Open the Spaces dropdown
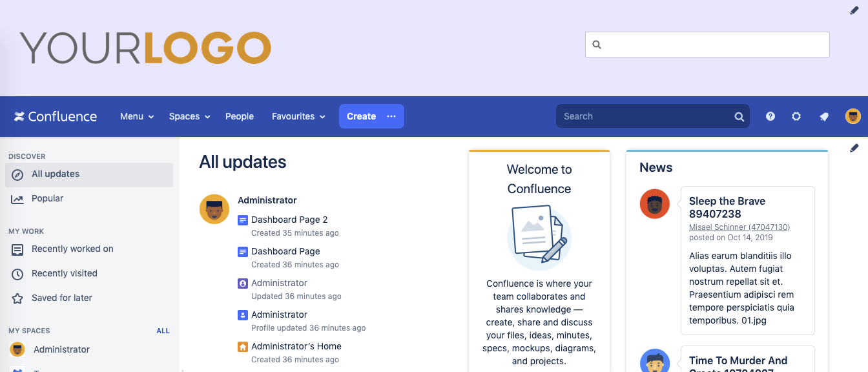Screen dimensions: 868x372 click(190, 116)
